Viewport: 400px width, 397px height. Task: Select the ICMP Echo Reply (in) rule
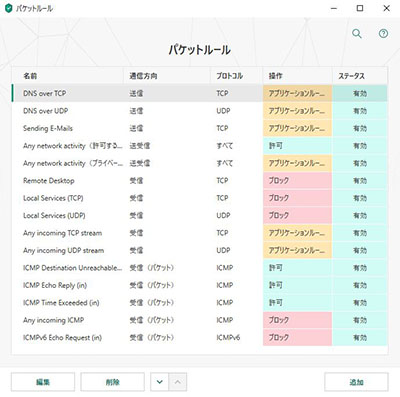(200, 285)
